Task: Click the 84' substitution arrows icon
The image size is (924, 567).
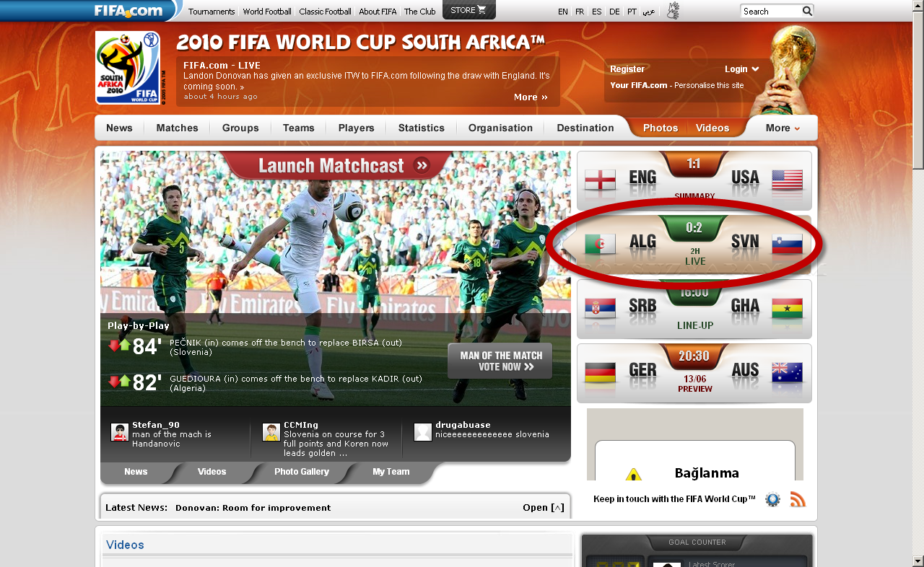Action: point(119,346)
